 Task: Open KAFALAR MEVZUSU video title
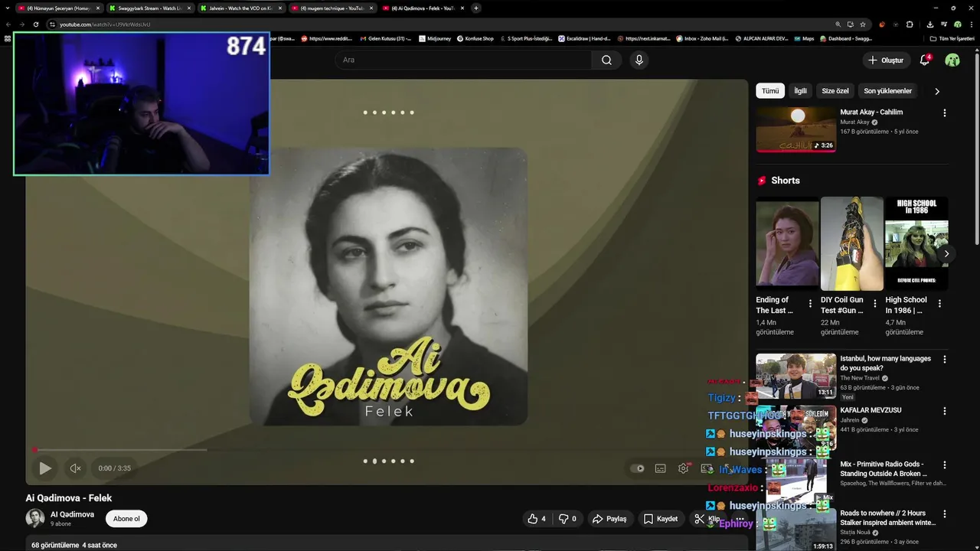click(x=871, y=410)
